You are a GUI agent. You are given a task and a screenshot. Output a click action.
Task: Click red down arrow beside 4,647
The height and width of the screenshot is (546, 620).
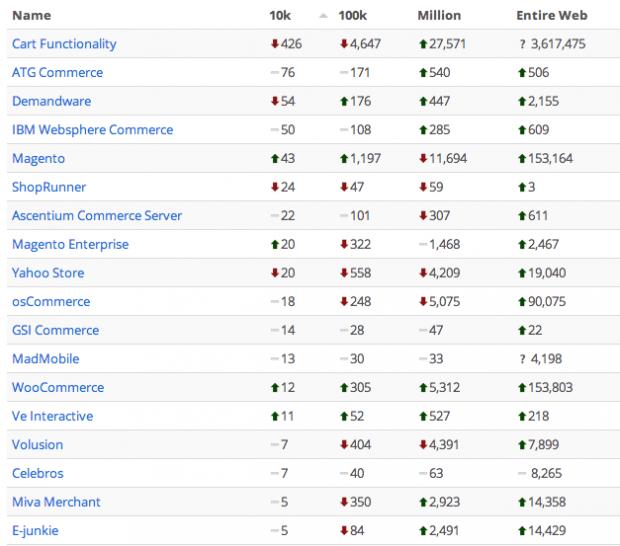coord(344,43)
